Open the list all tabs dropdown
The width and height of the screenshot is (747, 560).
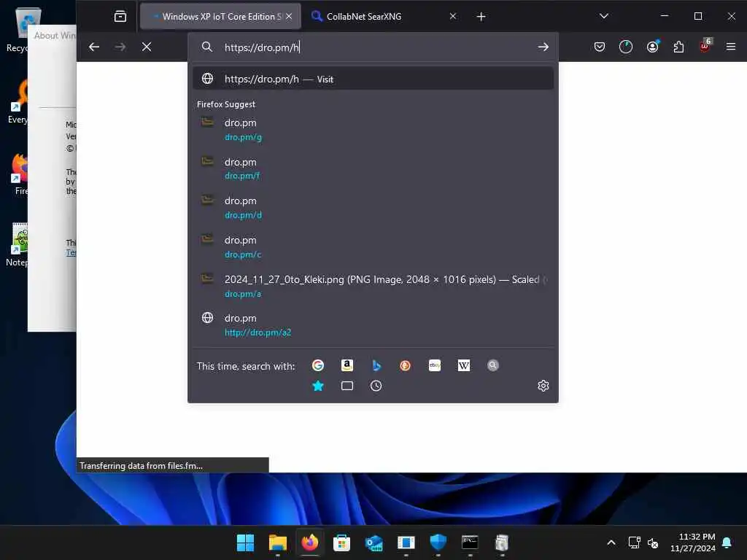(603, 16)
